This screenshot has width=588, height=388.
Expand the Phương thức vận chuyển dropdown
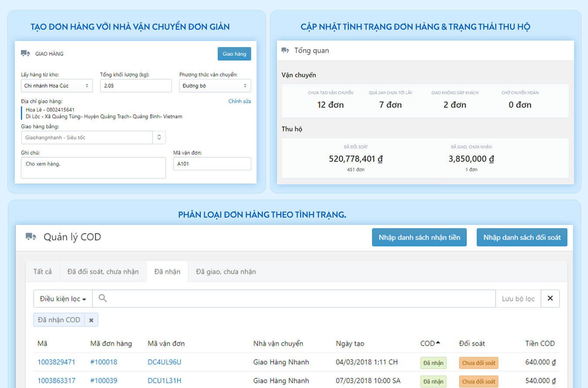pos(215,86)
